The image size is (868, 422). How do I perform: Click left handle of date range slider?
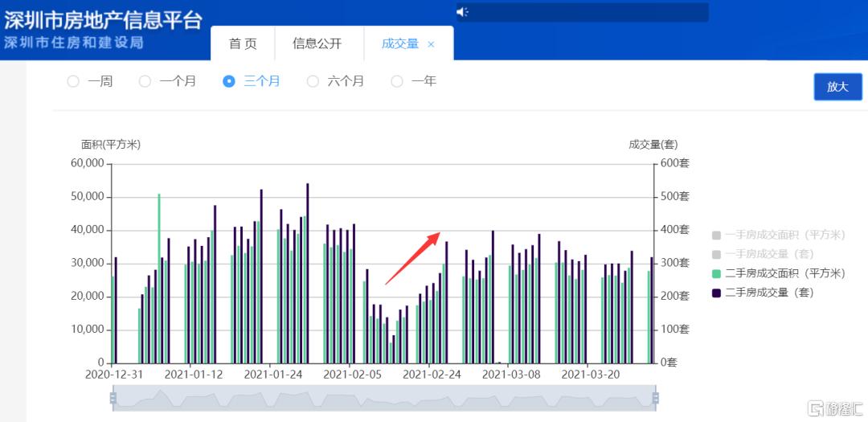[113, 398]
